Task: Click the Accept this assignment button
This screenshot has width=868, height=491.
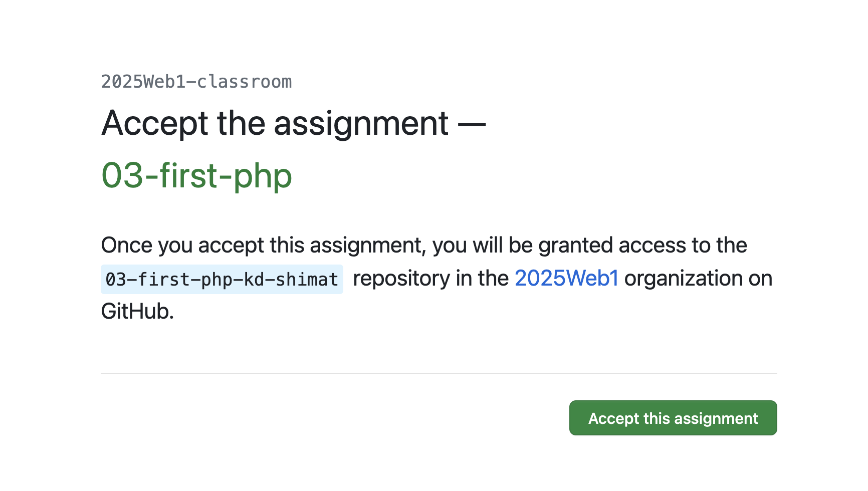Action: 673,418
